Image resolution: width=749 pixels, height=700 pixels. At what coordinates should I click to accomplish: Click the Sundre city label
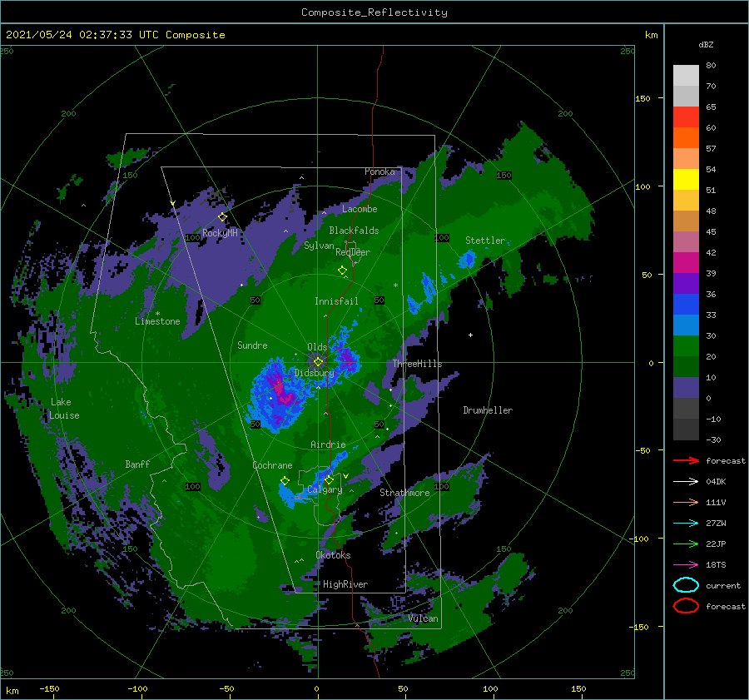[x=252, y=345]
